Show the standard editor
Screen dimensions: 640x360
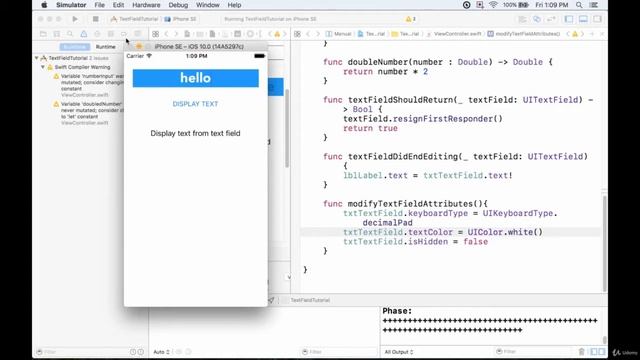[x=523, y=19]
